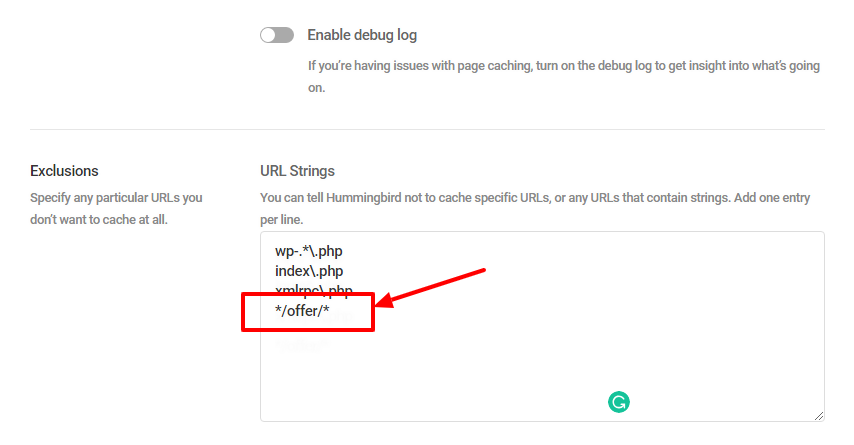The height and width of the screenshot is (445, 854).
Task: Click the textarea resize handle corner
Action: click(x=819, y=416)
